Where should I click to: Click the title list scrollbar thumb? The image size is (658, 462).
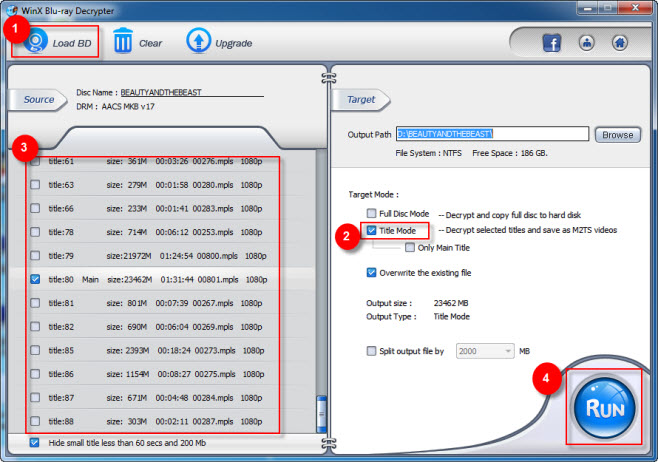321,413
